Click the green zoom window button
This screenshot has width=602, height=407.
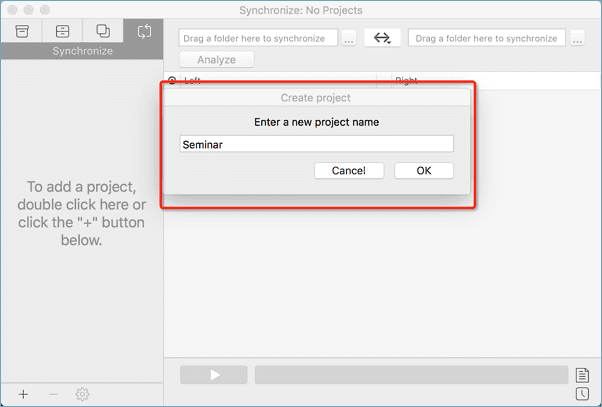(45, 10)
